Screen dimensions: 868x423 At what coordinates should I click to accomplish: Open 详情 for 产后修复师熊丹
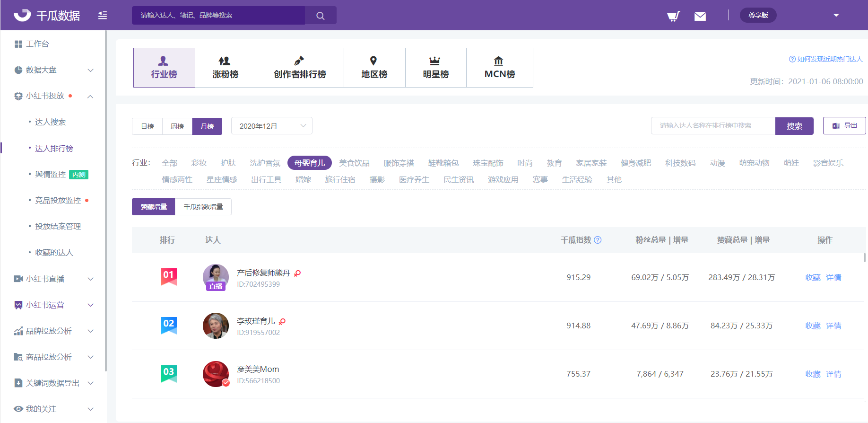coord(833,278)
